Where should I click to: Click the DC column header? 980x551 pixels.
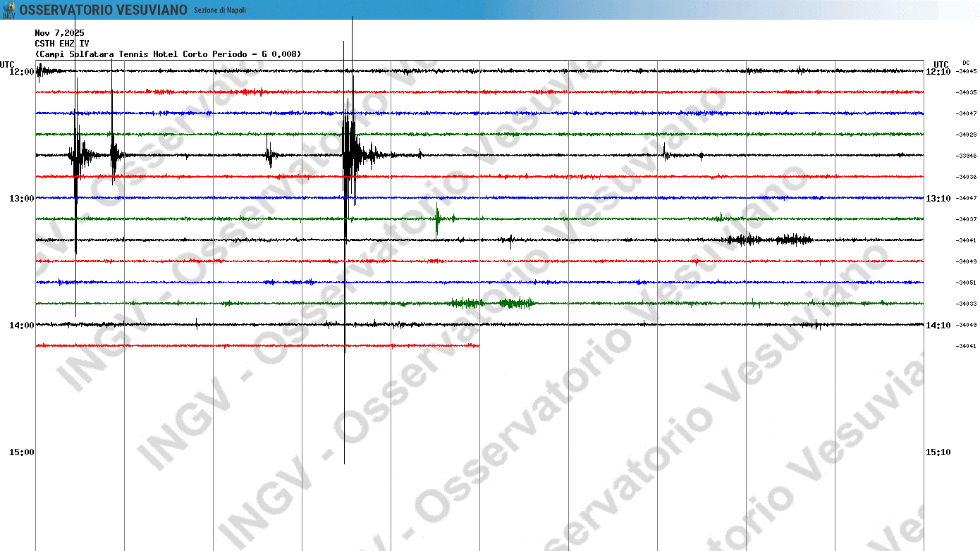tap(965, 63)
